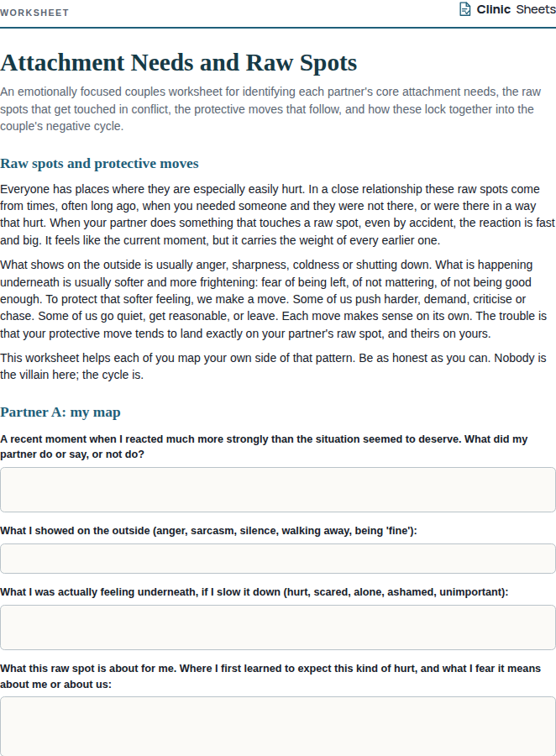
Task: Click the Clinic Sheets document icon
Action: pyautogui.click(x=464, y=9)
